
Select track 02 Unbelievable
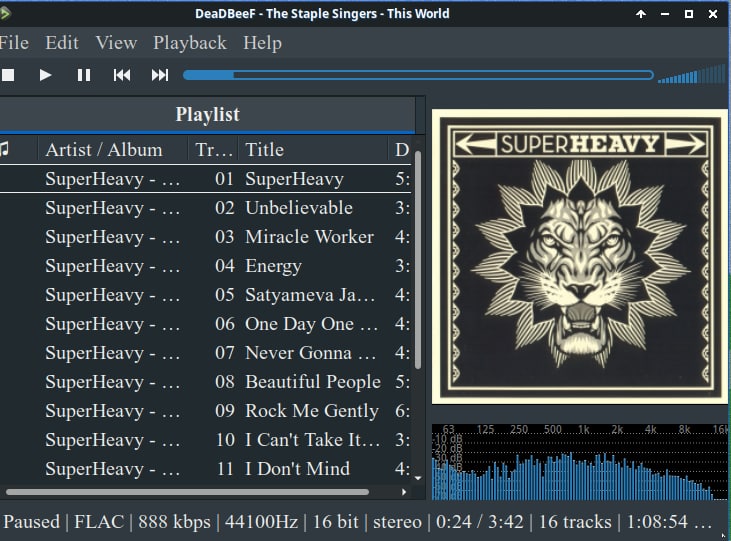(x=206, y=208)
